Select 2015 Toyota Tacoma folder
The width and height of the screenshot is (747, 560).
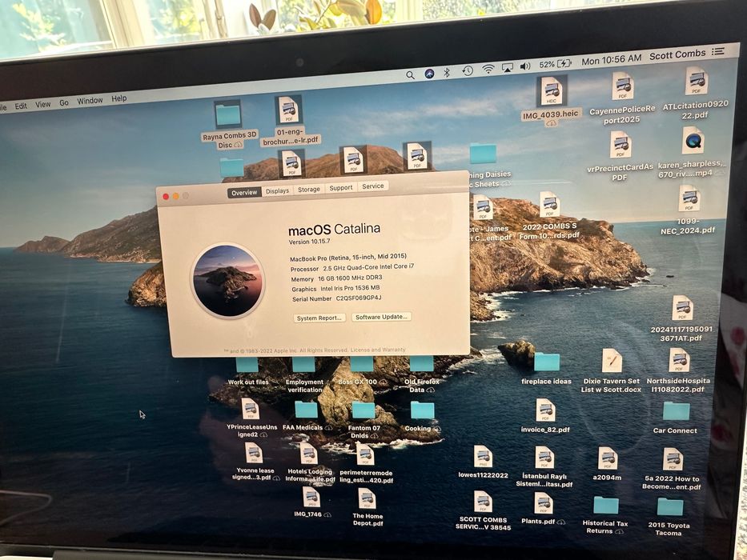tap(670, 506)
